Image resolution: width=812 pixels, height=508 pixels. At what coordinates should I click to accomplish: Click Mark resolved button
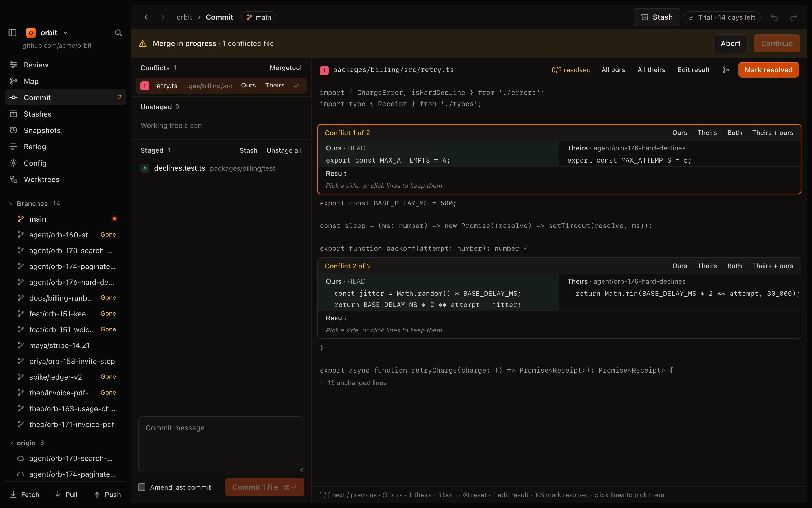[x=768, y=69]
